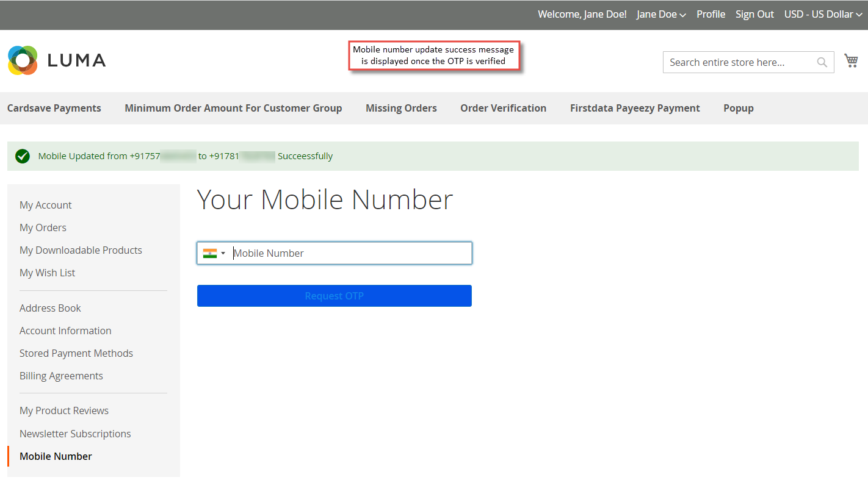The width and height of the screenshot is (868, 480).
Task: Click the Indian flag in the phone field
Action: pyautogui.click(x=209, y=253)
